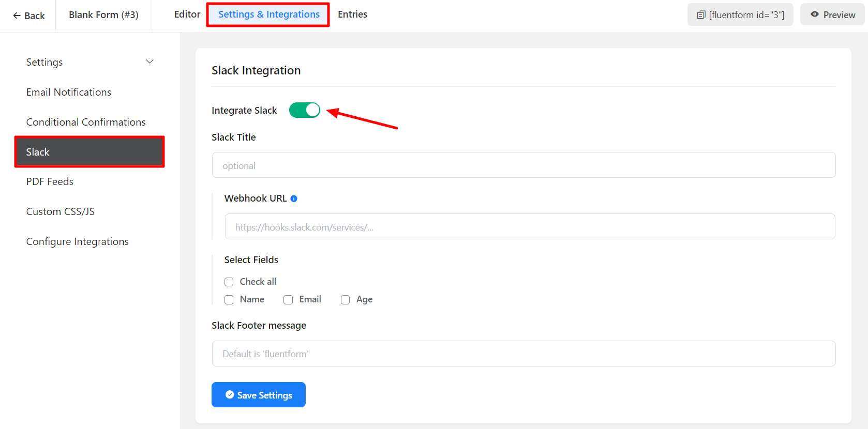This screenshot has height=429, width=868.
Task: Select the Email field checkbox
Action: coord(288,300)
